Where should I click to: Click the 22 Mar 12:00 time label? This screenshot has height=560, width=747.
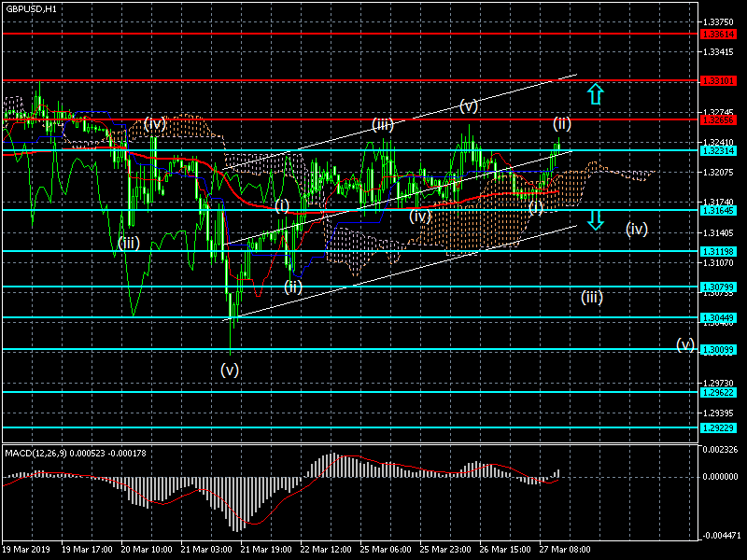point(325,549)
